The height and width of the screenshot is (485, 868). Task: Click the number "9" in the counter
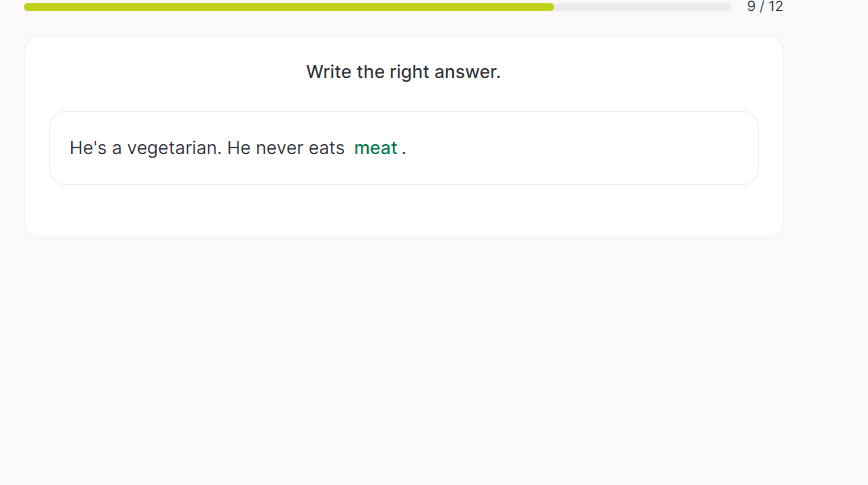coord(752,6)
